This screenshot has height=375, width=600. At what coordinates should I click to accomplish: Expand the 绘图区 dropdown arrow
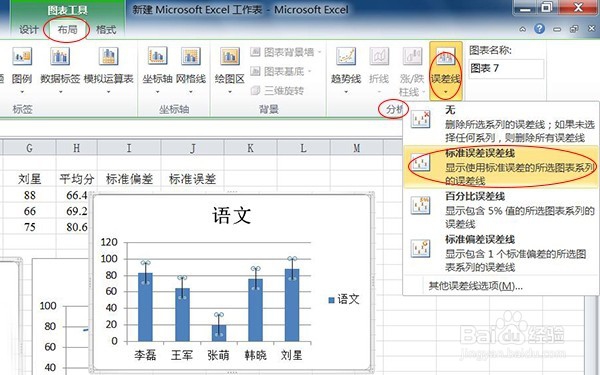[230, 92]
